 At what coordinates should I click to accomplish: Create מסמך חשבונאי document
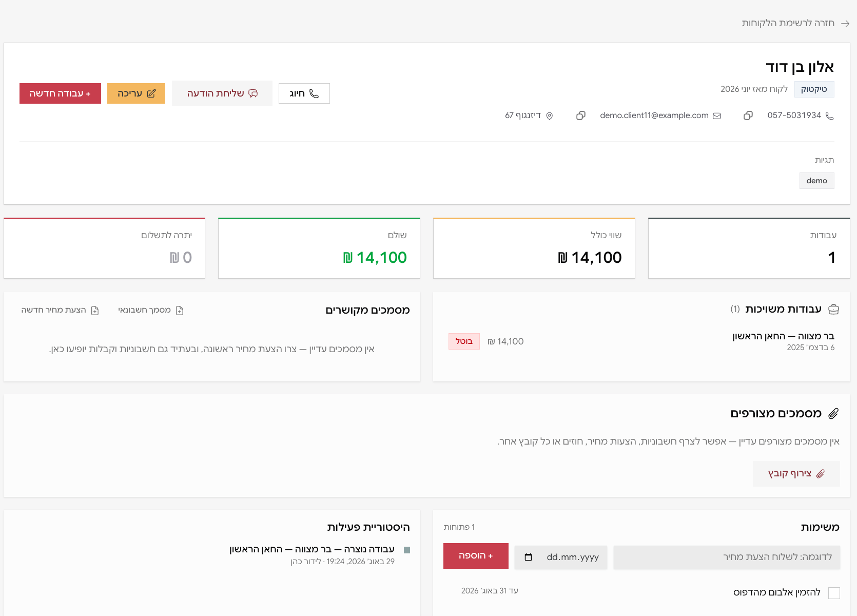(x=151, y=310)
